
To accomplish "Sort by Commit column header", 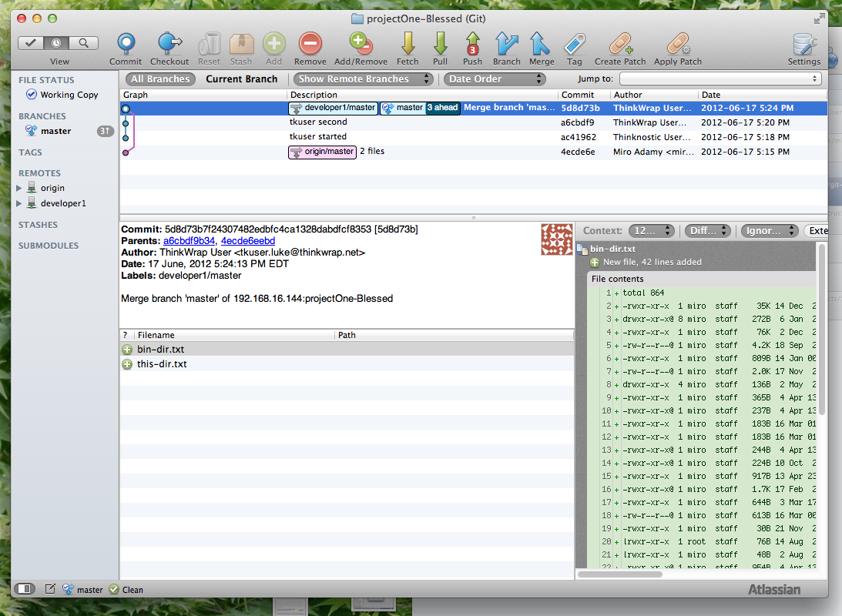I will (x=584, y=95).
